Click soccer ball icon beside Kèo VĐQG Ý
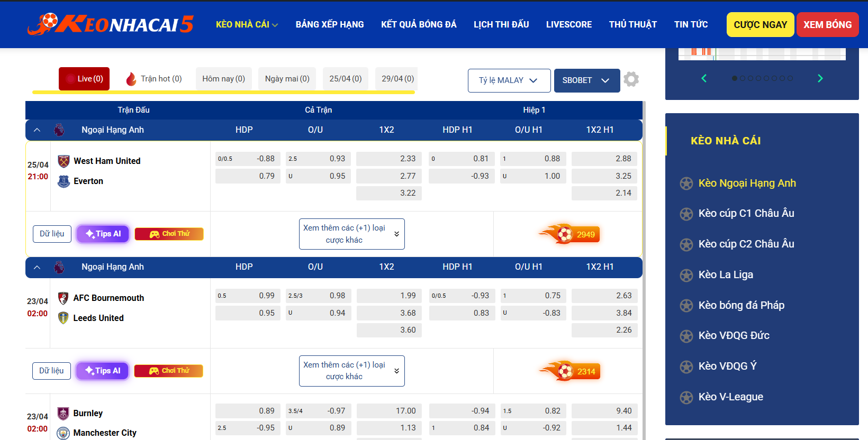Screen dimensions: 868x440 pyautogui.click(x=686, y=366)
